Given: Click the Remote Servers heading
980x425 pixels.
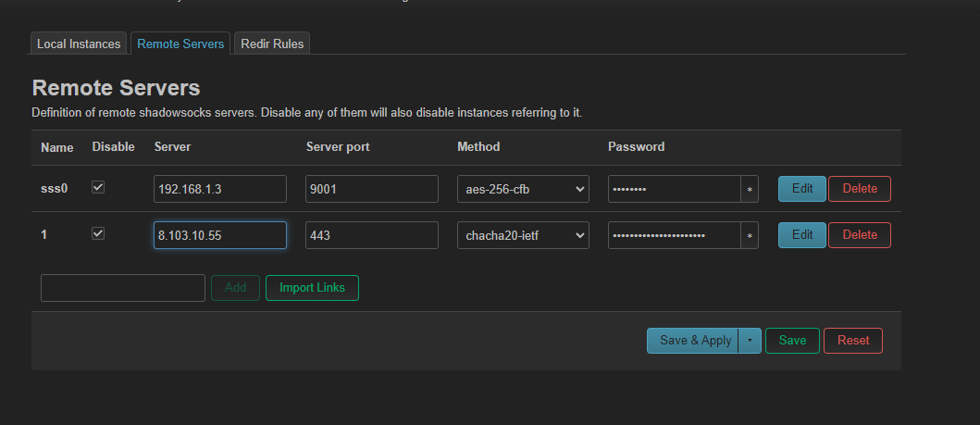Looking at the screenshot, I should coord(116,88).
